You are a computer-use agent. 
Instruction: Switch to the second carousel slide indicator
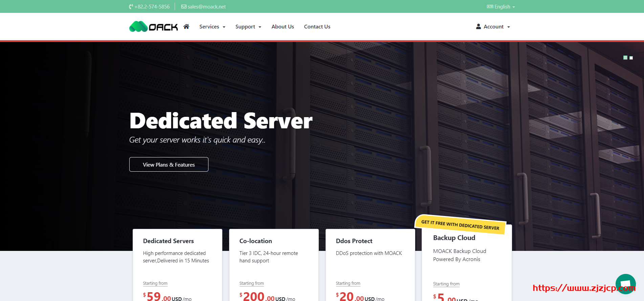[x=631, y=58]
